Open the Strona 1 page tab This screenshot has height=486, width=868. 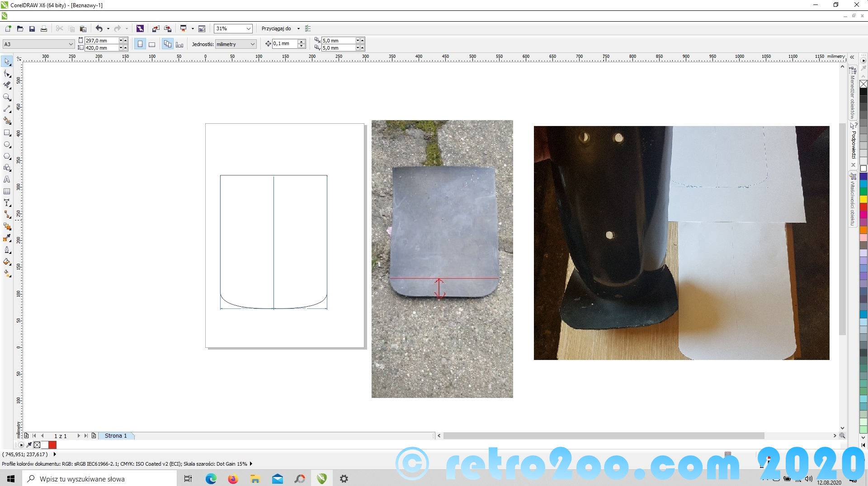pyautogui.click(x=116, y=436)
